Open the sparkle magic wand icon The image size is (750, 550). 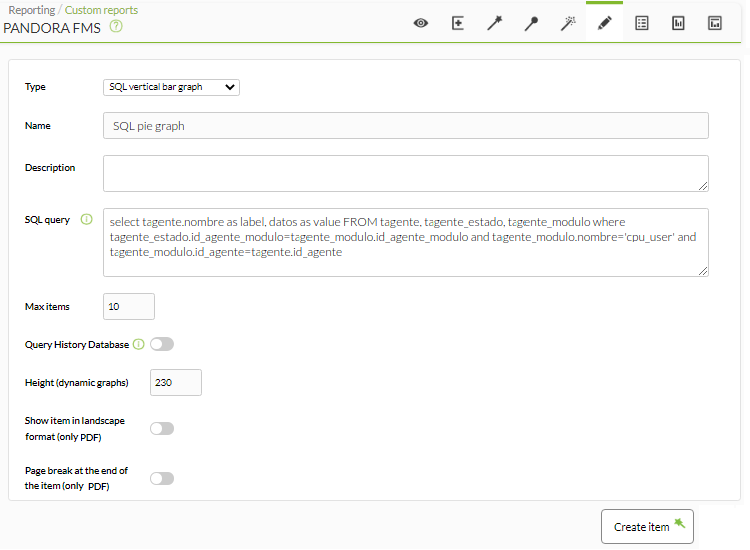tap(568, 23)
